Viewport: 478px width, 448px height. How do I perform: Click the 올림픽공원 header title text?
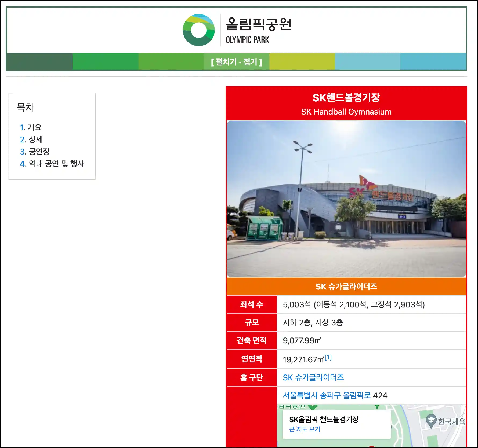(258, 24)
